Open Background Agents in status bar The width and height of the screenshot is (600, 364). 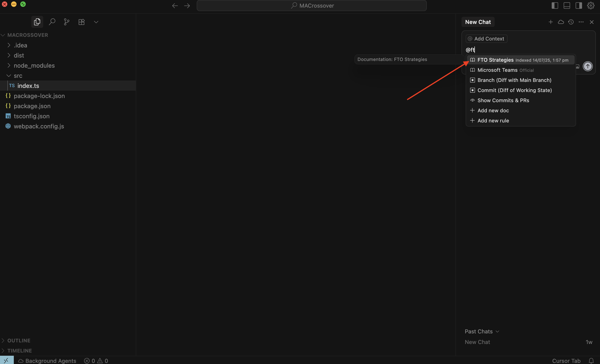[x=47, y=361]
